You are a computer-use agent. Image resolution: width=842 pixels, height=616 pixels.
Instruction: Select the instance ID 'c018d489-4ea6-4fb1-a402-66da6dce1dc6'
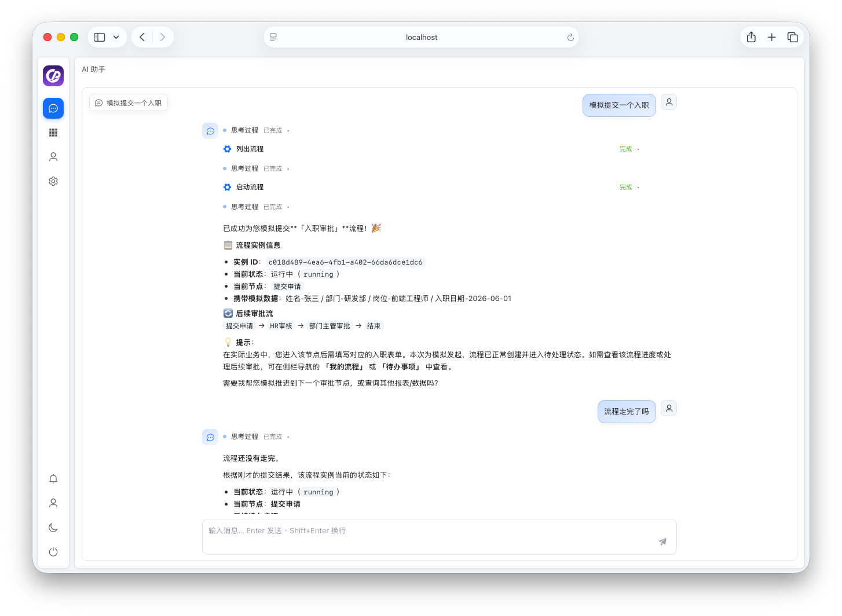pyautogui.click(x=346, y=262)
